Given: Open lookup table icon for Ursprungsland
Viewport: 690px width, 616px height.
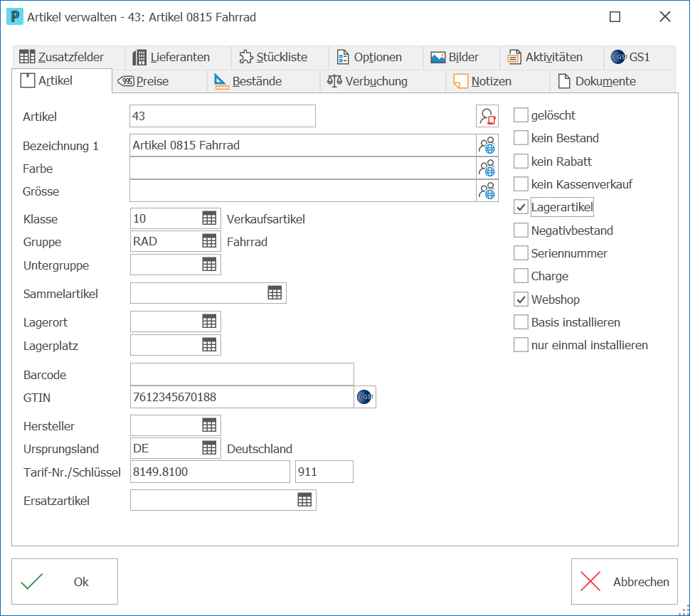Looking at the screenshot, I should click(209, 448).
